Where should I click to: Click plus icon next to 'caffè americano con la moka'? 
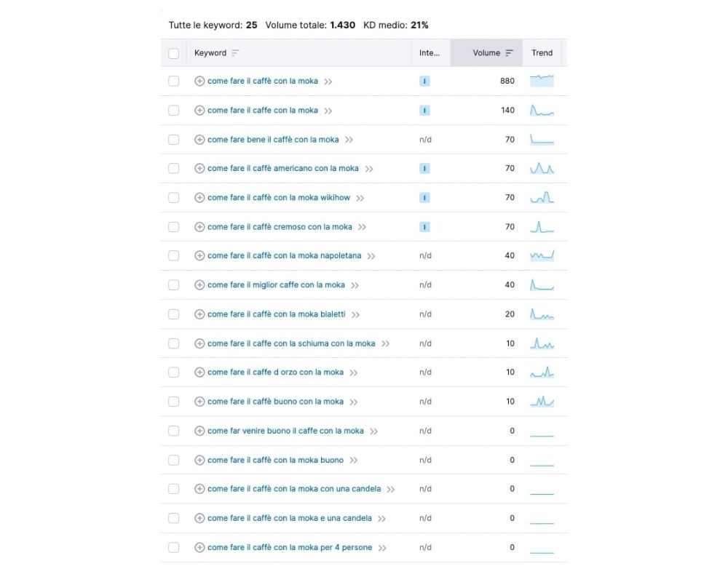199,169
